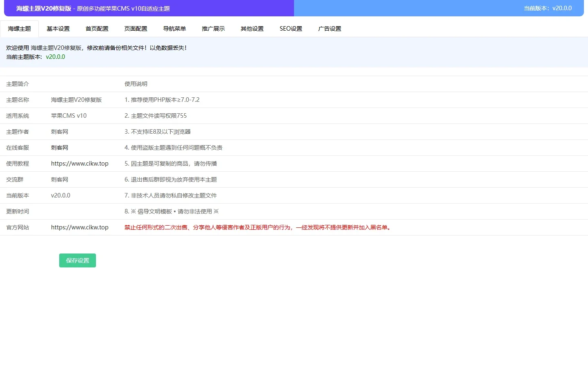Switch to the 海螺主题 tab
588x368 pixels.
point(19,29)
